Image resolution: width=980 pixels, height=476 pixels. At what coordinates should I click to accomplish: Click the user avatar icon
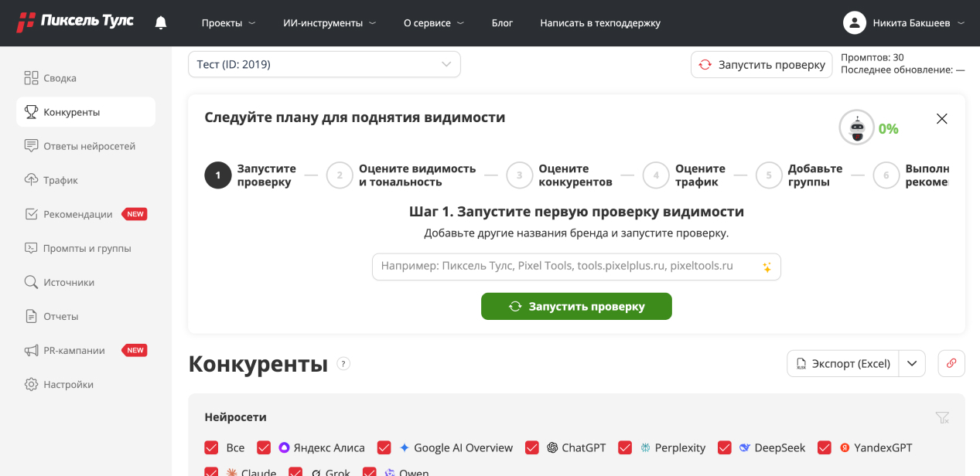coord(854,23)
